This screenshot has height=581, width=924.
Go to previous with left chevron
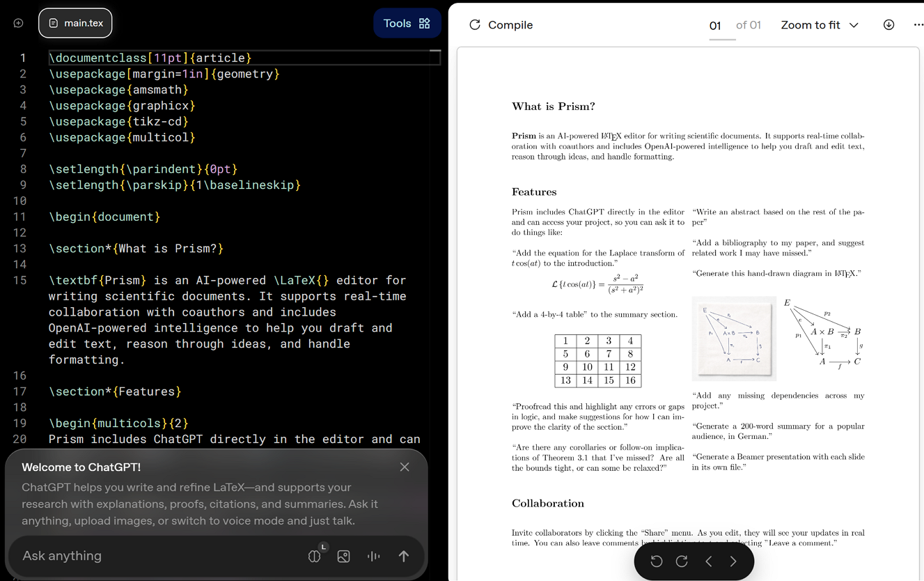click(709, 561)
